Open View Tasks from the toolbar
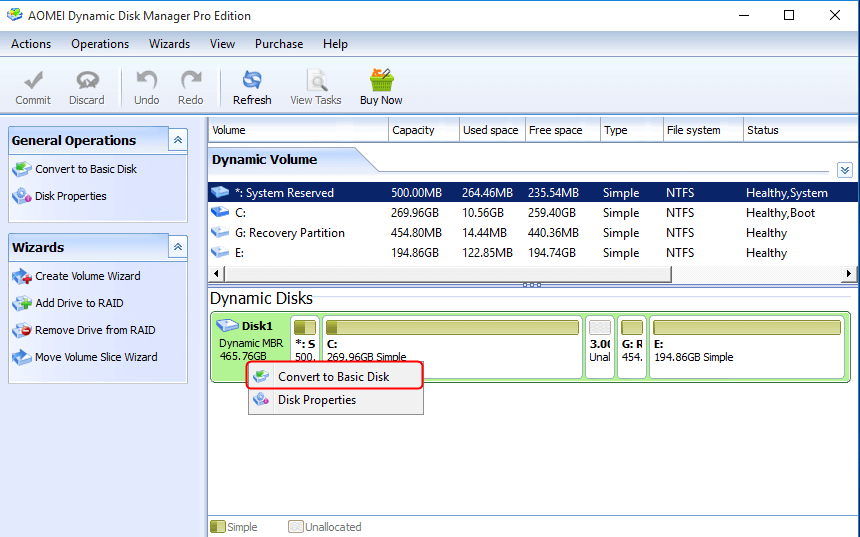The height and width of the screenshot is (537, 860). [x=316, y=88]
